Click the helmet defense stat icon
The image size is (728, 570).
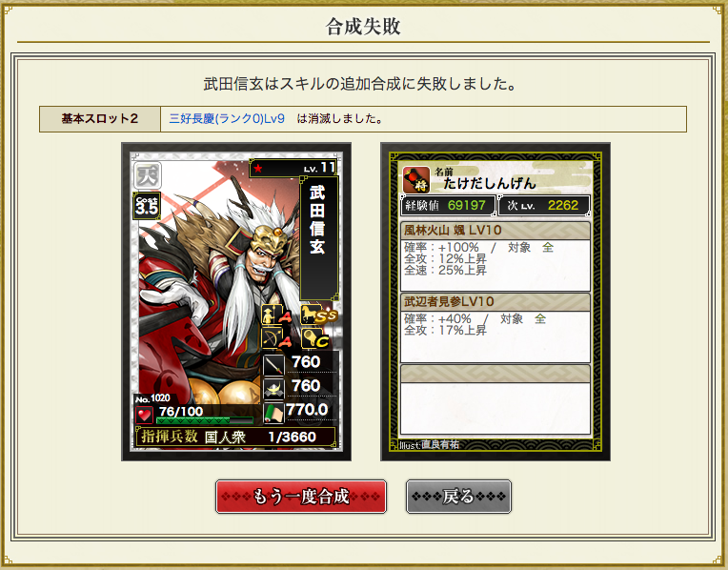[273, 388]
